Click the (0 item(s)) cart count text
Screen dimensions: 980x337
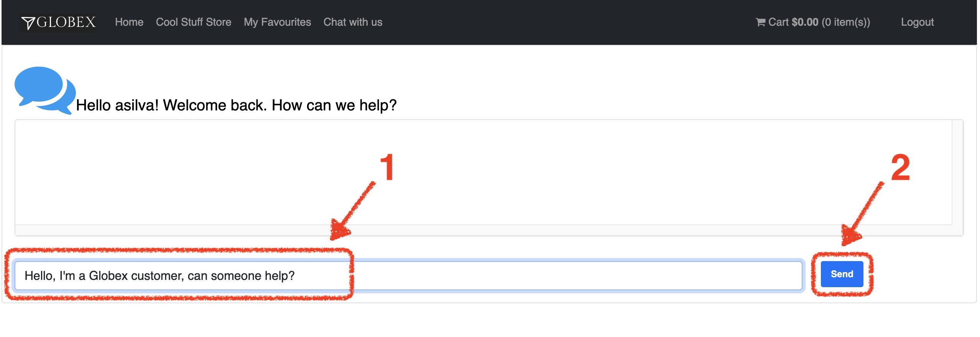tap(846, 22)
